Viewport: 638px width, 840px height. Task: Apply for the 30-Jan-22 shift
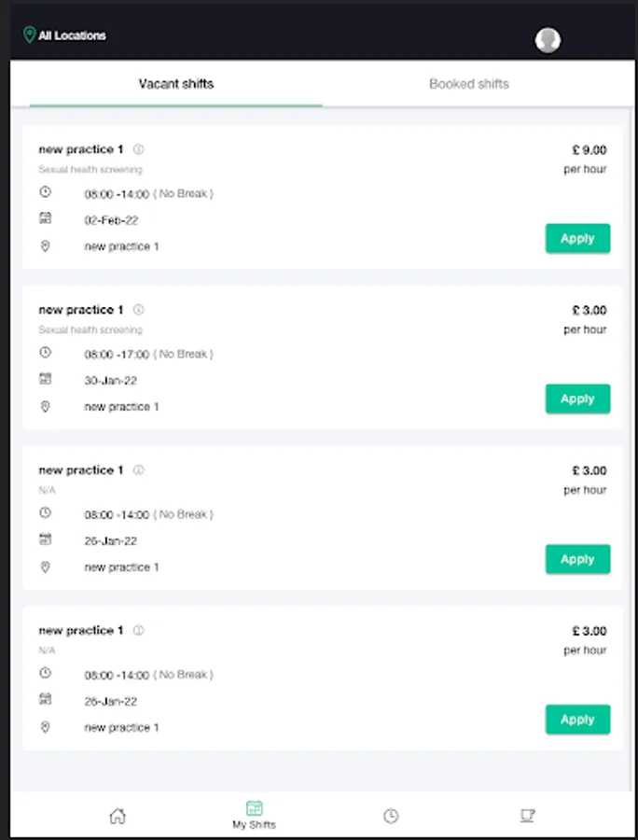[577, 399]
